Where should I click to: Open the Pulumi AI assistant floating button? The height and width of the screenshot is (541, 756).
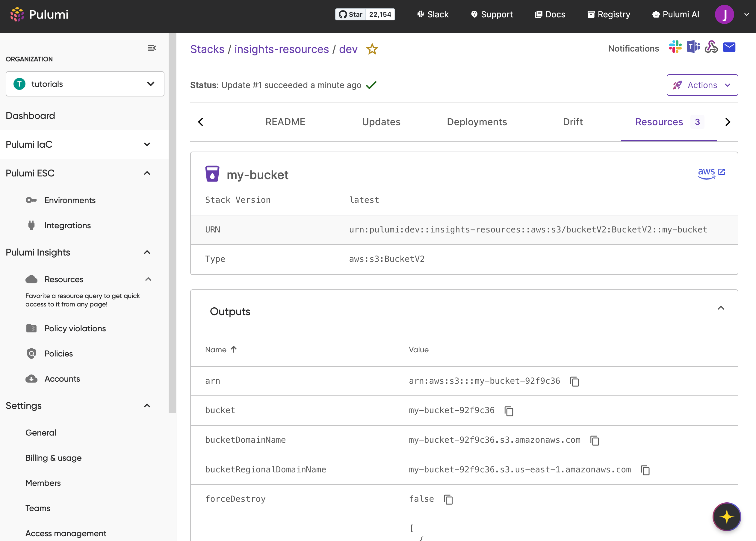coord(727,517)
